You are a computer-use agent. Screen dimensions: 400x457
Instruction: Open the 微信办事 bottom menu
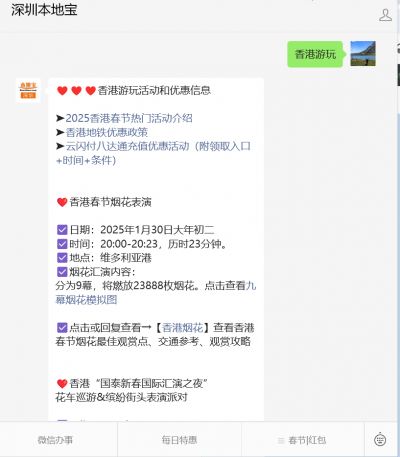coord(55,440)
